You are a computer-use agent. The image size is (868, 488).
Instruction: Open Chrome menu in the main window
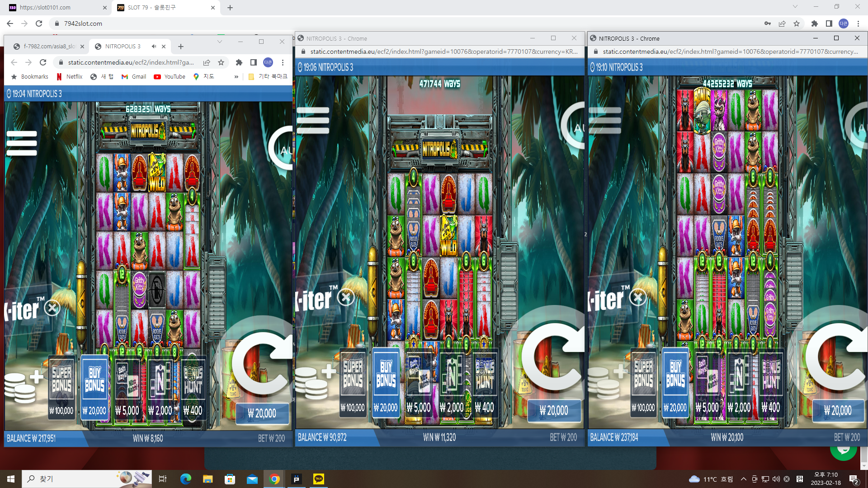tap(858, 23)
